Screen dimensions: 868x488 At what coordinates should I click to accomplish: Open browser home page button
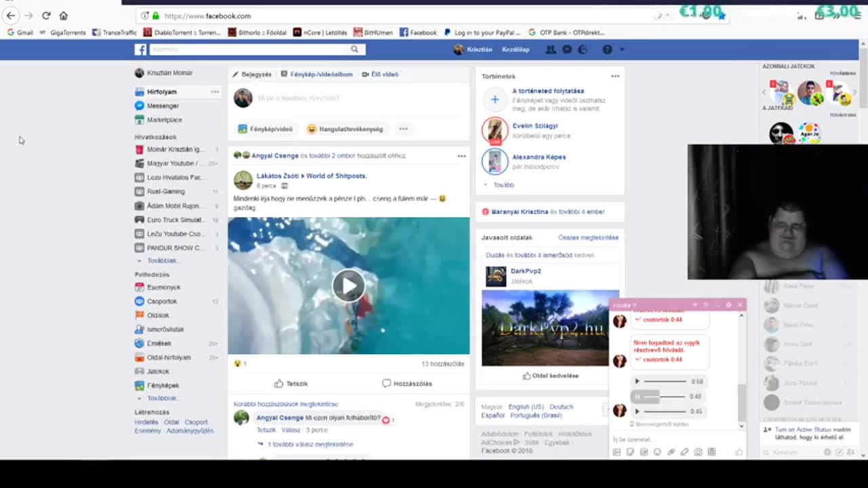tap(63, 16)
